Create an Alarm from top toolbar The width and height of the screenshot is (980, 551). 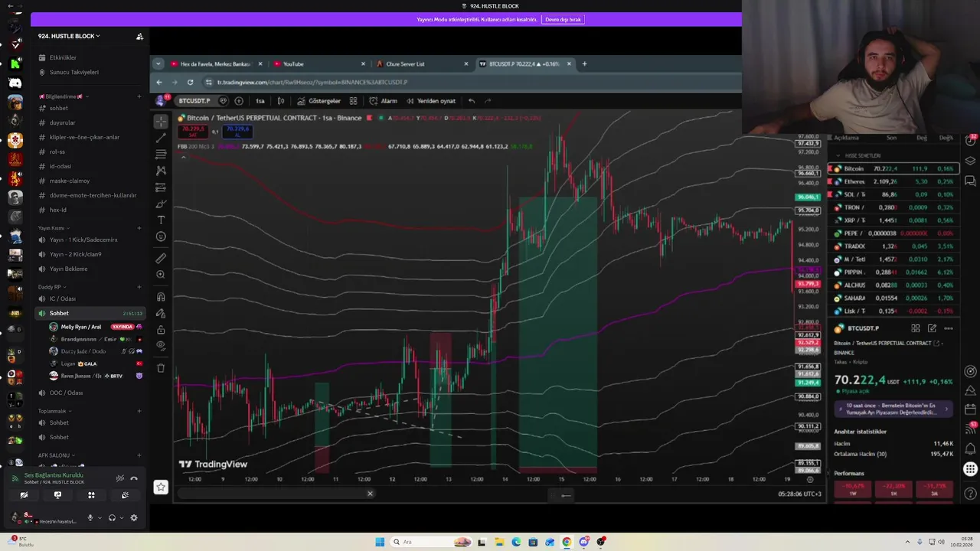pos(383,100)
